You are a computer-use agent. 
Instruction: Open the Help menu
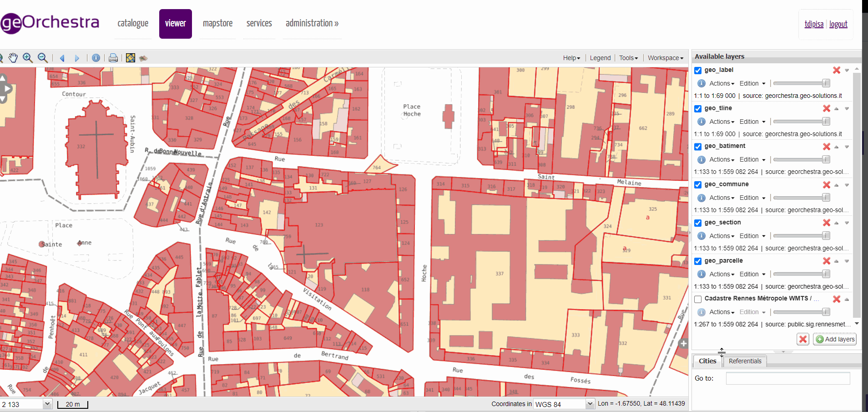[x=571, y=58]
